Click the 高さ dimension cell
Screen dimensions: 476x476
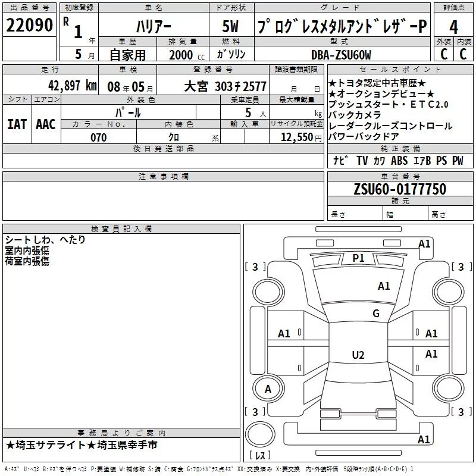click(x=451, y=214)
